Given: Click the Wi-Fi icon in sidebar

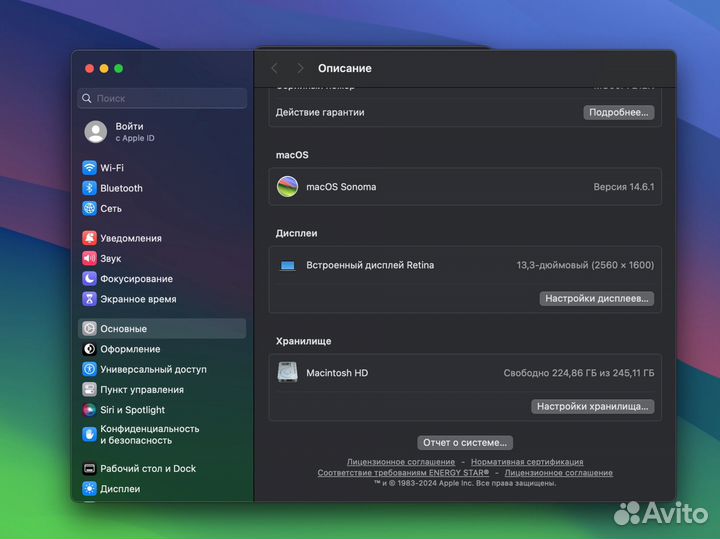Looking at the screenshot, I should 89,168.
